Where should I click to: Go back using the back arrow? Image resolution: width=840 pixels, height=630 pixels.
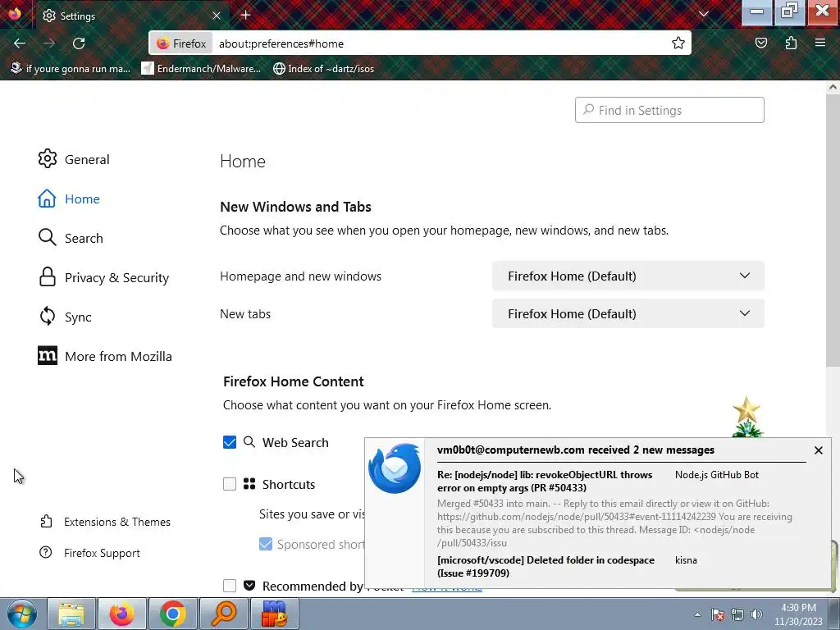[20, 43]
